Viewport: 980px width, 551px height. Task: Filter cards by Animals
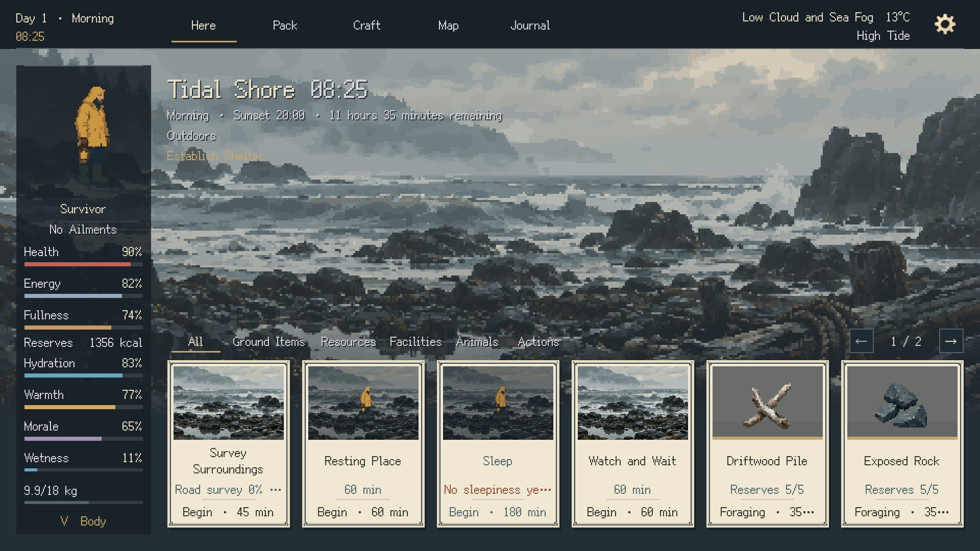tap(477, 342)
